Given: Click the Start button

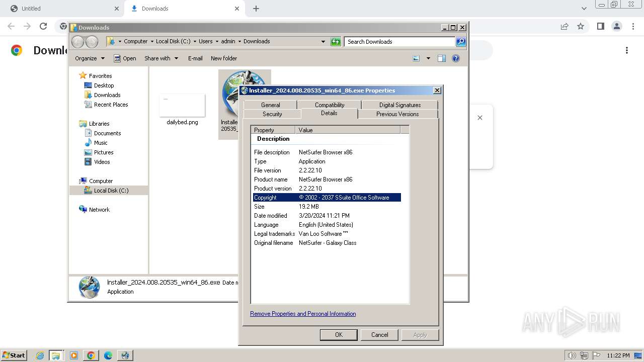Looking at the screenshot, I should [x=14, y=355].
